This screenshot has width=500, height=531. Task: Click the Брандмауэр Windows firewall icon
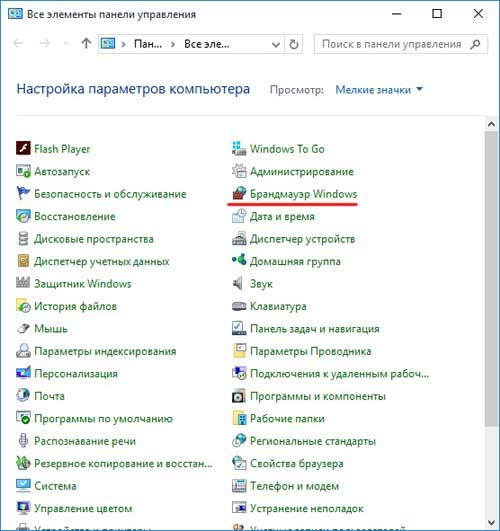click(x=239, y=193)
